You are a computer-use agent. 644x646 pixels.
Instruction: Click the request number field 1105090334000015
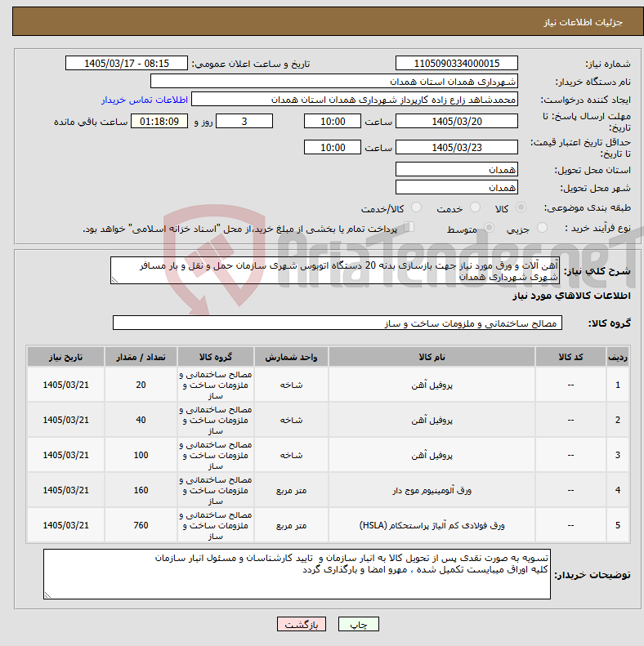pos(456,64)
